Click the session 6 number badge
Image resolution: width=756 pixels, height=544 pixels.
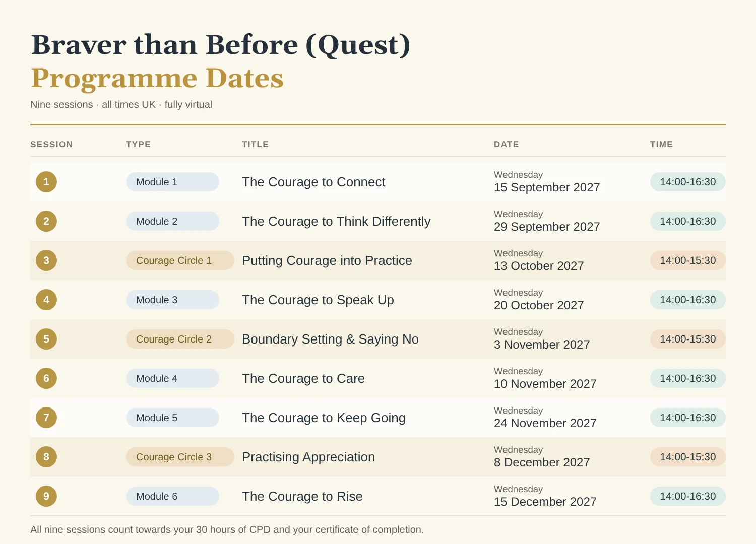coord(46,378)
